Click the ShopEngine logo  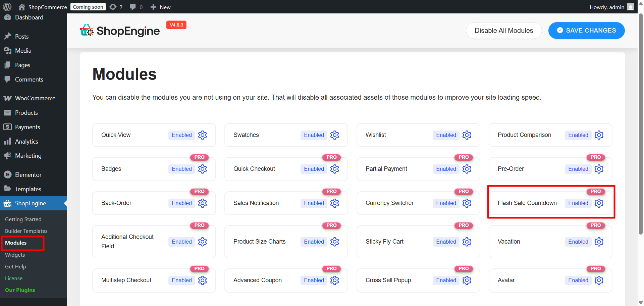(120, 31)
